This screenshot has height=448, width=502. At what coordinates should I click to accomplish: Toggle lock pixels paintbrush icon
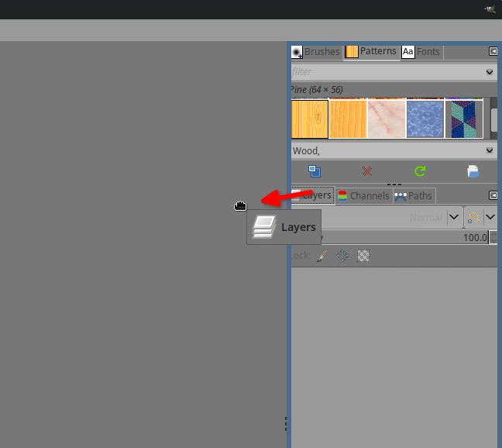[x=322, y=256]
